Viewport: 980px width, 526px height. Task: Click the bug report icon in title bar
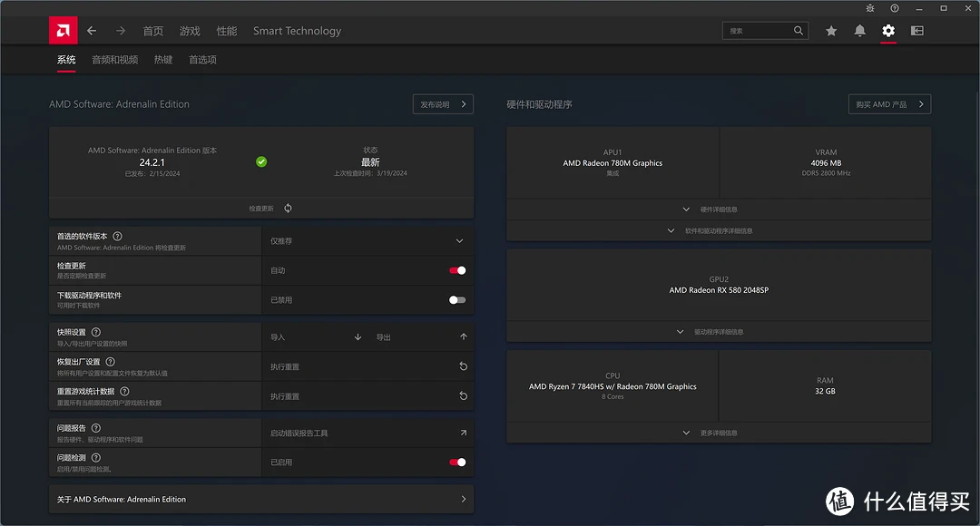[870, 8]
